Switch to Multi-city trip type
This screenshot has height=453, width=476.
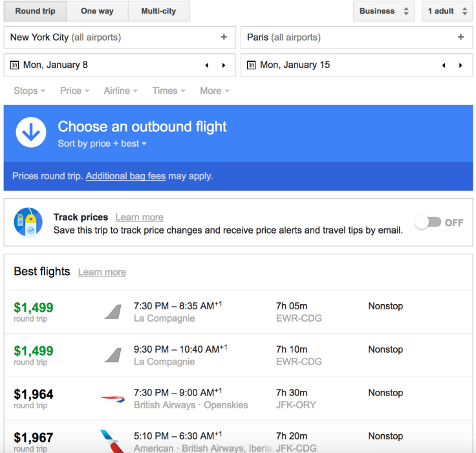pos(158,11)
